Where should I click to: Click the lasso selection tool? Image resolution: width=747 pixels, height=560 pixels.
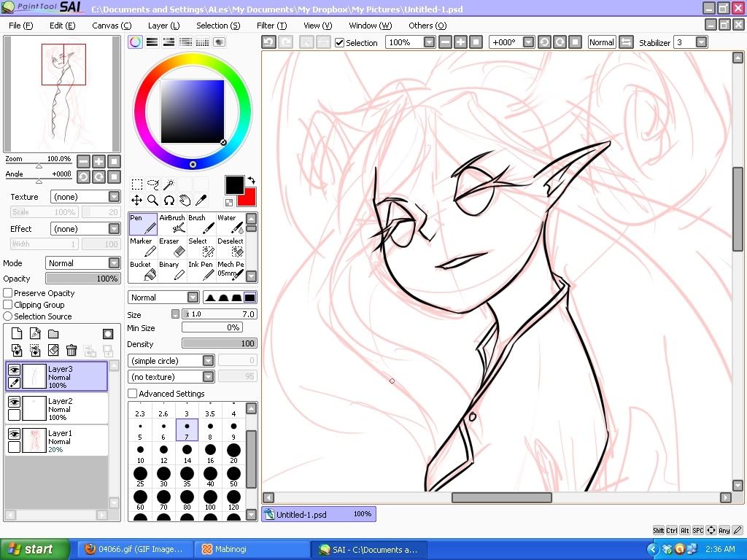tap(152, 184)
